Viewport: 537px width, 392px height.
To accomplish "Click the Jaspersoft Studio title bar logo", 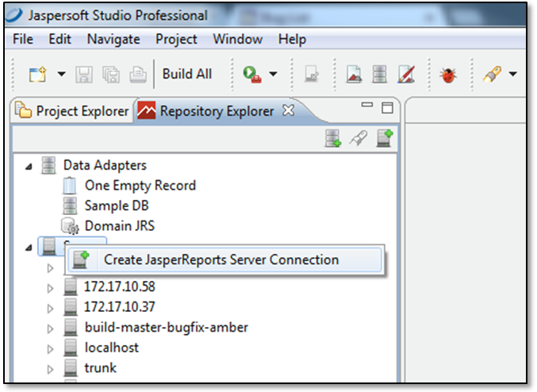I will pyautogui.click(x=14, y=14).
